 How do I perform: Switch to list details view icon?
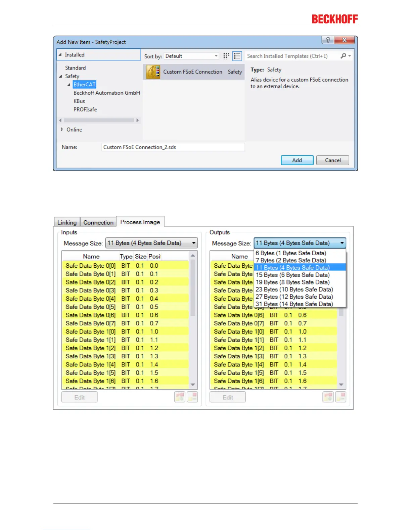pos(237,56)
